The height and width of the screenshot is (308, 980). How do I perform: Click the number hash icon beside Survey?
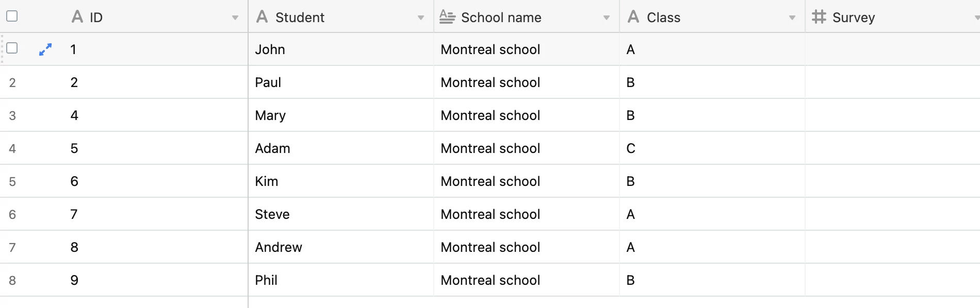(x=819, y=17)
